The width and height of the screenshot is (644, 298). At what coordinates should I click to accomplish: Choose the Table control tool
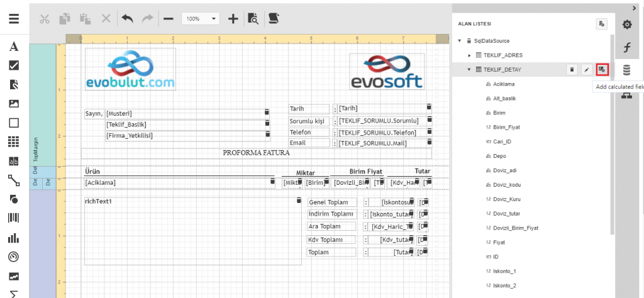tap(14, 141)
